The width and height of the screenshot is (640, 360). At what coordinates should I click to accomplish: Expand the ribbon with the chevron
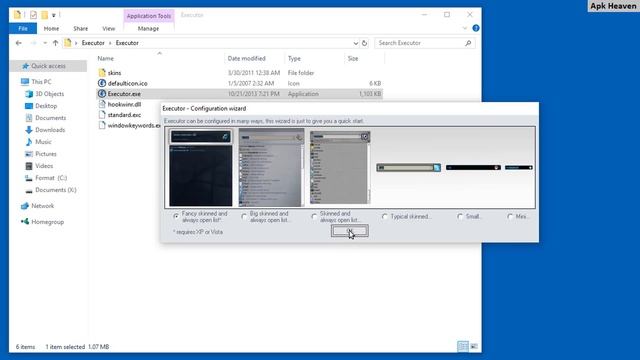tap(464, 28)
